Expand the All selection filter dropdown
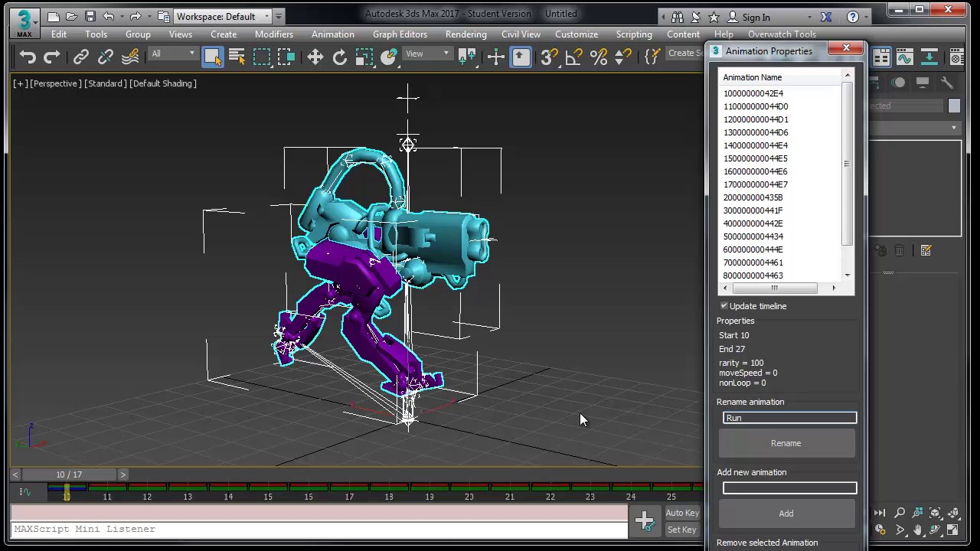 (173, 54)
